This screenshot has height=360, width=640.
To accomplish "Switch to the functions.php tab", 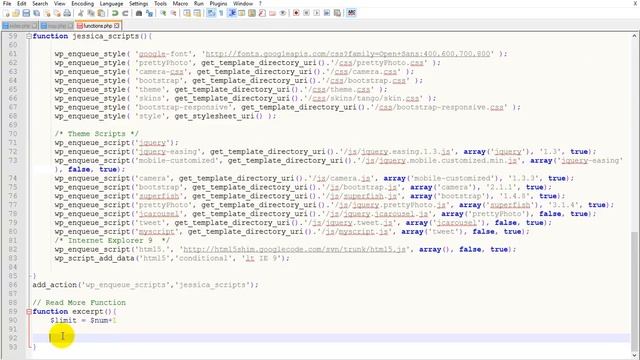I will [x=98, y=26].
